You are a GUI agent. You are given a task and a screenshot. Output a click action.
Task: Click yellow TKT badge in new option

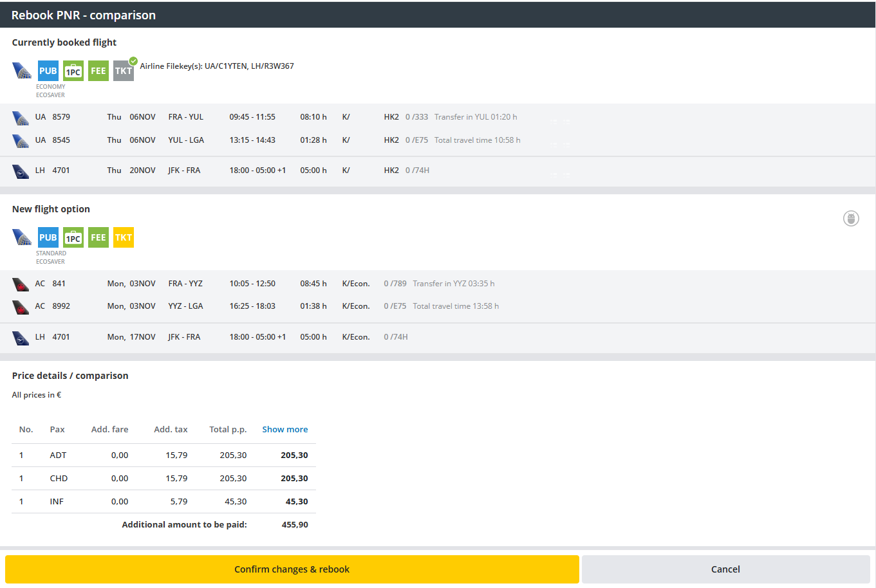(124, 237)
